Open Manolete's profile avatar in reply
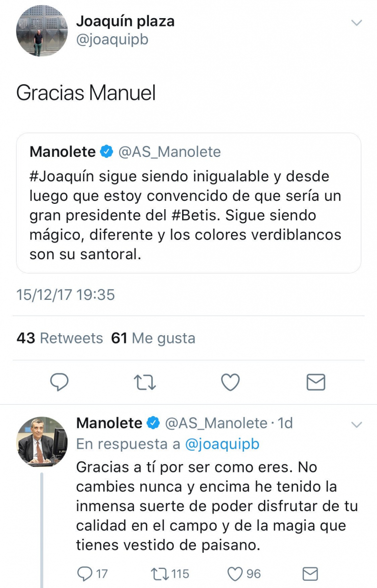Screen dimensions: 377x588 coord(42,442)
